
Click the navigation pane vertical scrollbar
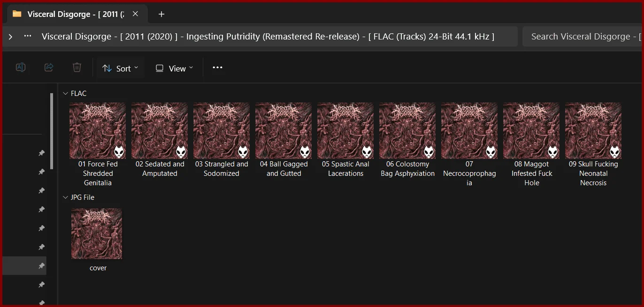[52, 131]
